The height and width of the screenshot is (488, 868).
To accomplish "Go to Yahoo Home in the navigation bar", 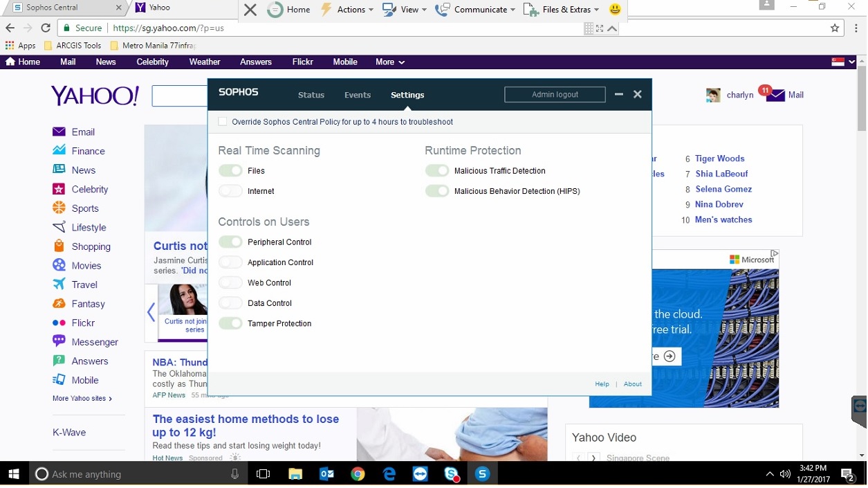I will (x=23, y=62).
